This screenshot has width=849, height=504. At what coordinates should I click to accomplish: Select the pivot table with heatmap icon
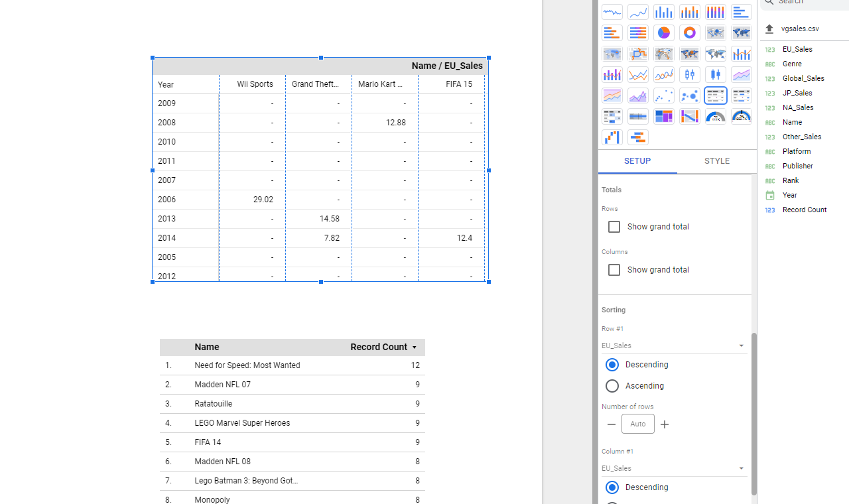pyautogui.click(x=612, y=116)
